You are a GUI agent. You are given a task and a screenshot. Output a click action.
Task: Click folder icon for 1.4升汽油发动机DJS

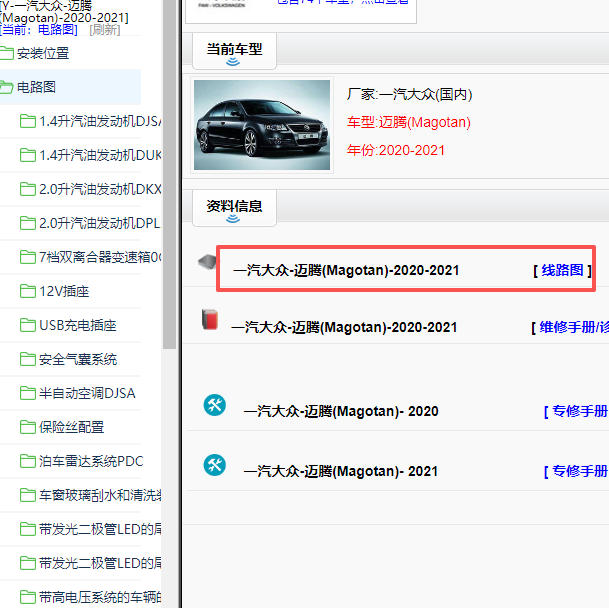point(28,121)
